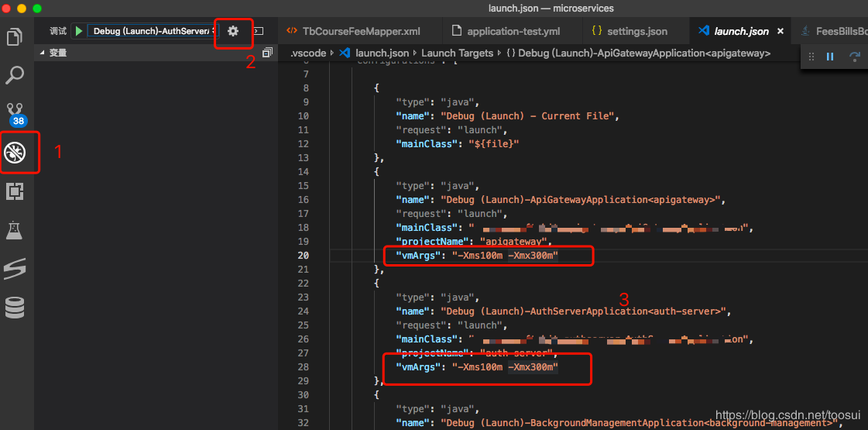This screenshot has height=430, width=868.
Task: Open the Test flask icon view
Action: [15, 230]
